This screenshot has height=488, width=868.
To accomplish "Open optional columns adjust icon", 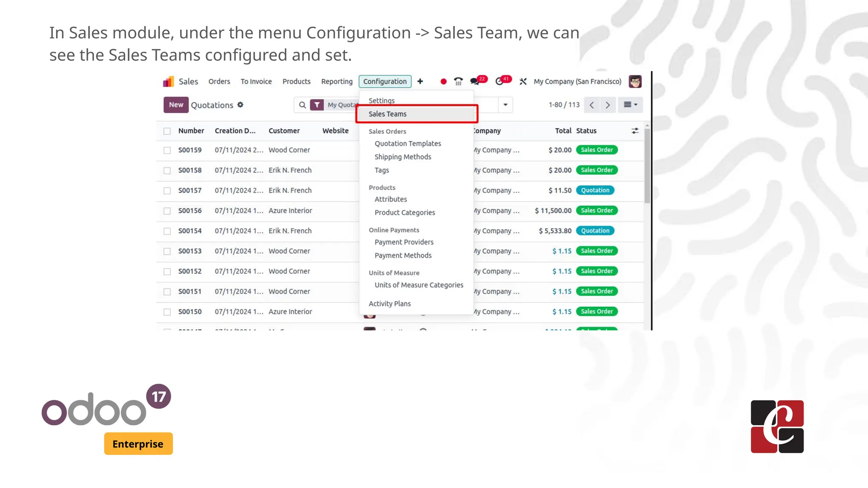I will tap(635, 131).
